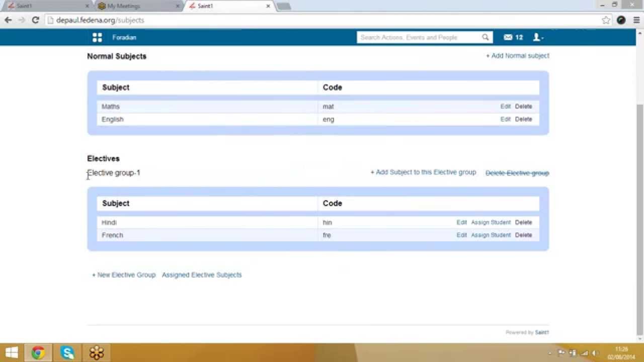Switch to the My Meetings tab
Image resolution: width=644 pixels, height=362 pixels.
point(138,6)
